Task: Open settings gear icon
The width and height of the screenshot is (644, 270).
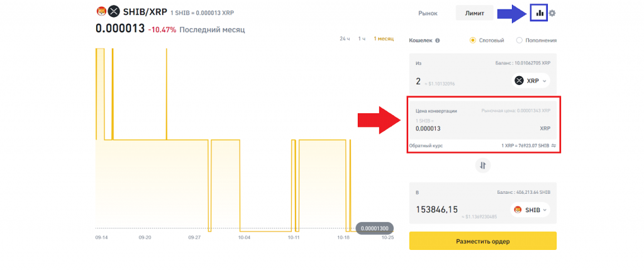Action: click(552, 13)
